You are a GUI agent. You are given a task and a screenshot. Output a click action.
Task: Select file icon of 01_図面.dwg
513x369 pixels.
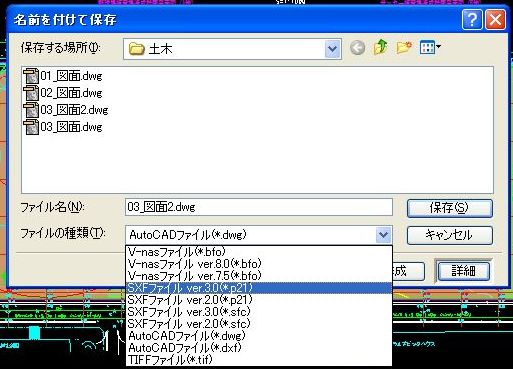[x=31, y=76]
